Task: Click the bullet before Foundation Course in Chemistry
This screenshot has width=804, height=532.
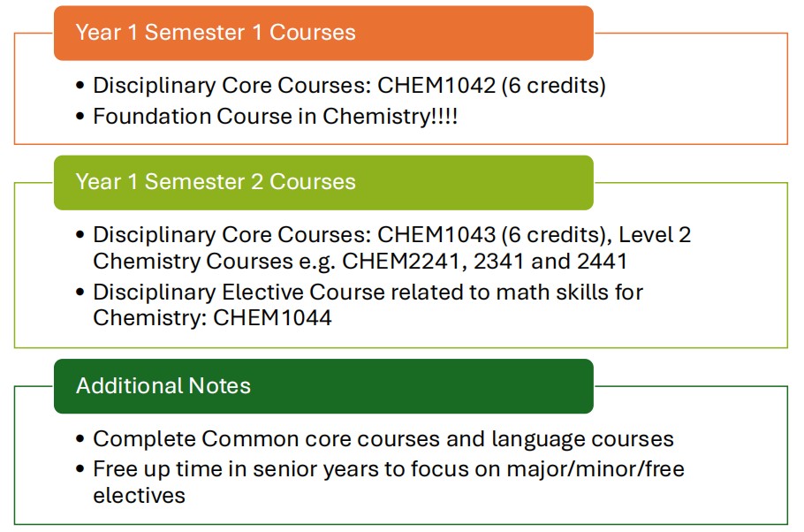Action: [81, 118]
